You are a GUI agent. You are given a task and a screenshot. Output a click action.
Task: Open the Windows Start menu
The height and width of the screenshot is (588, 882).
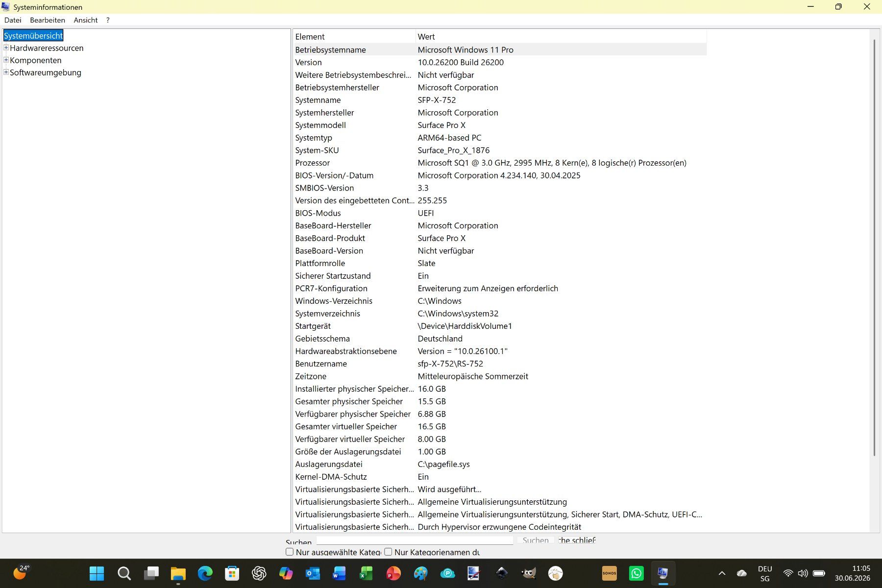pos(97,573)
